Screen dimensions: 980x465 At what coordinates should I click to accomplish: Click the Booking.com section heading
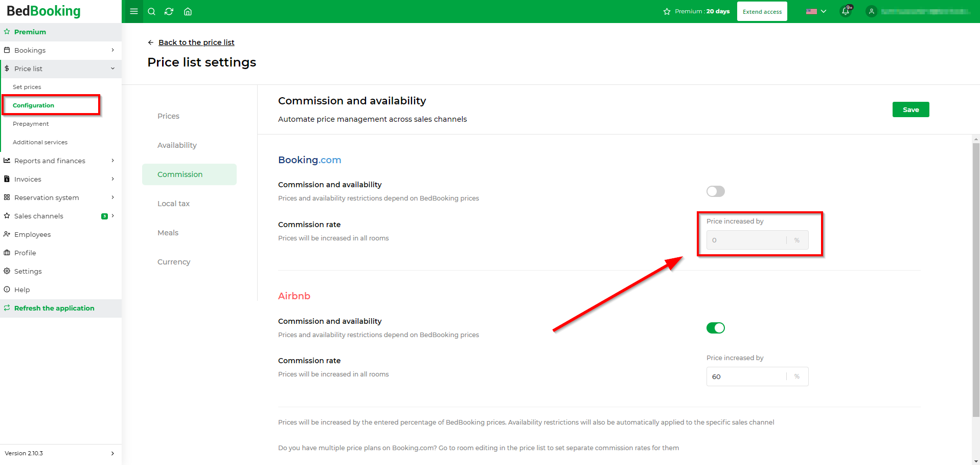[x=309, y=160]
